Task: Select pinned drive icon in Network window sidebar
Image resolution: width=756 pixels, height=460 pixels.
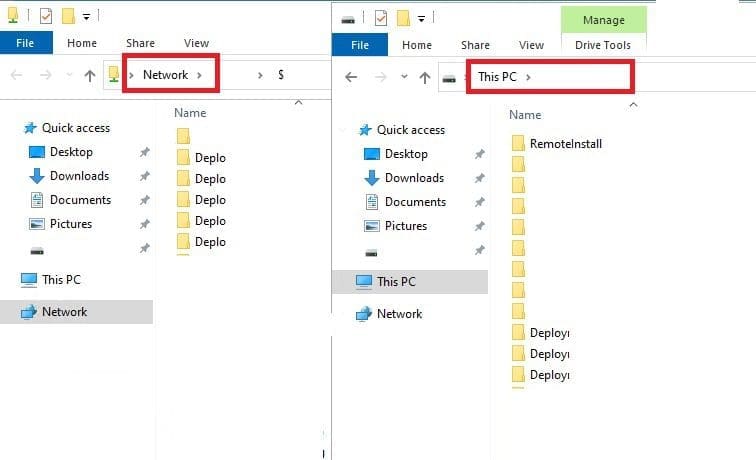Action: point(37,251)
